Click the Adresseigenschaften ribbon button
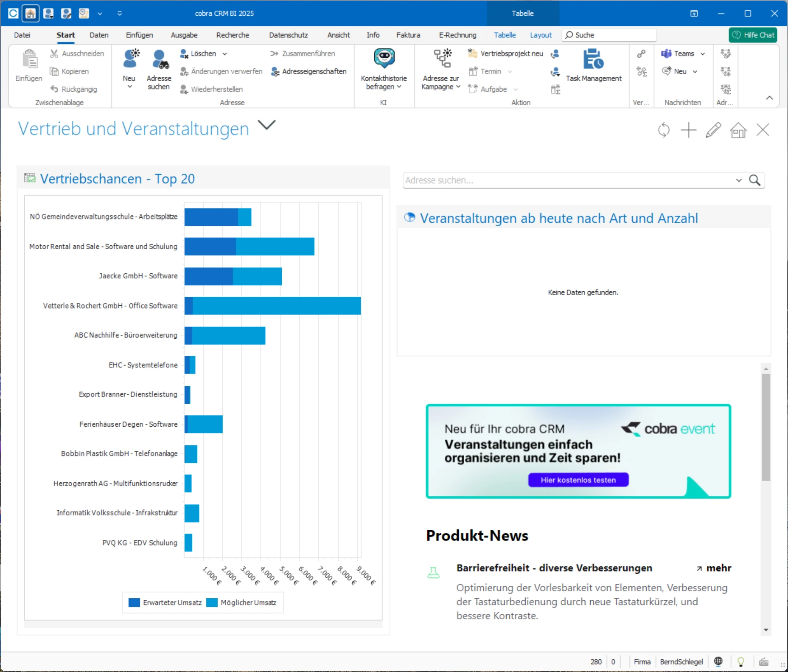The width and height of the screenshot is (788, 672). point(309,71)
